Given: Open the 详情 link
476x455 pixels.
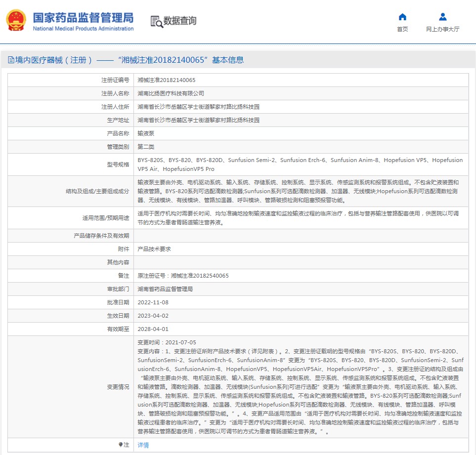Looking at the screenshot, I should coord(143,445).
